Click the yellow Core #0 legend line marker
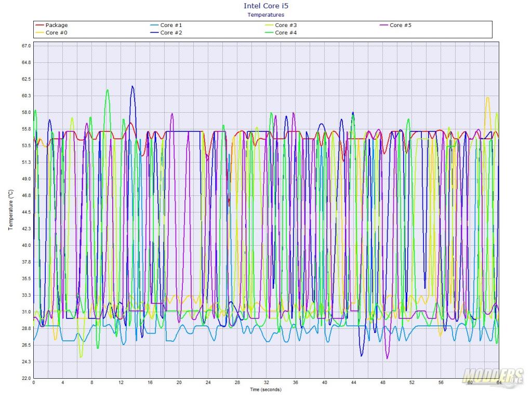Screen dimensions: 532x399 [39, 33]
